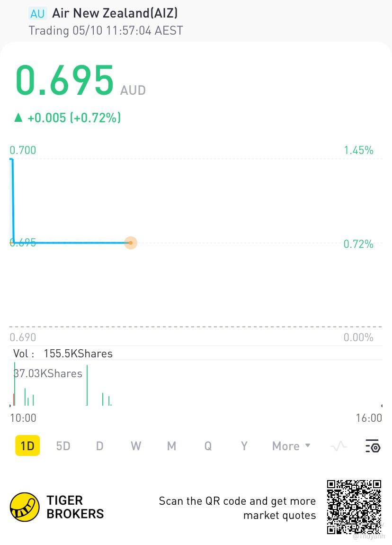This screenshot has height=545, width=392.
Task: Tap the orange current price marker
Action: click(130, 243)
